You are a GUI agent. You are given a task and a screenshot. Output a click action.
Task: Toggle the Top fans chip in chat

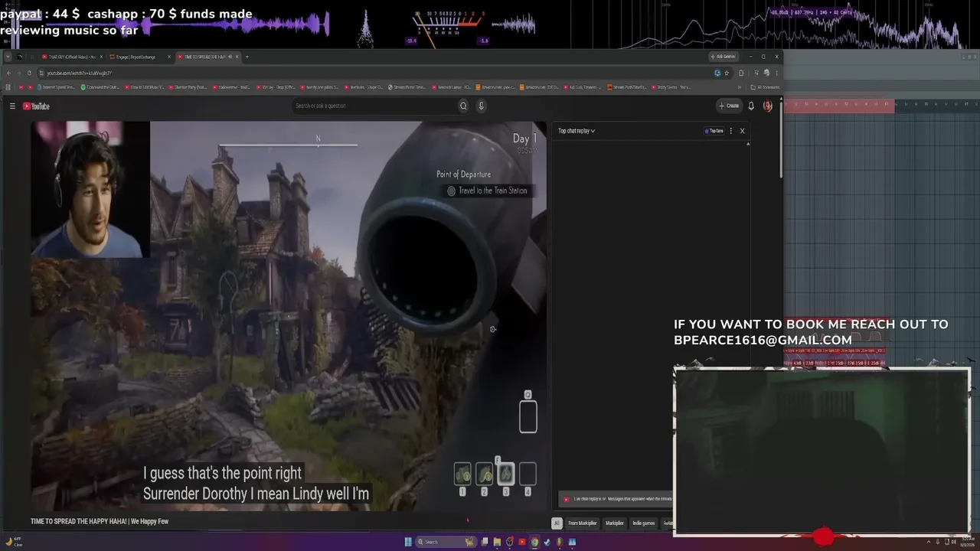coord(714,131)
